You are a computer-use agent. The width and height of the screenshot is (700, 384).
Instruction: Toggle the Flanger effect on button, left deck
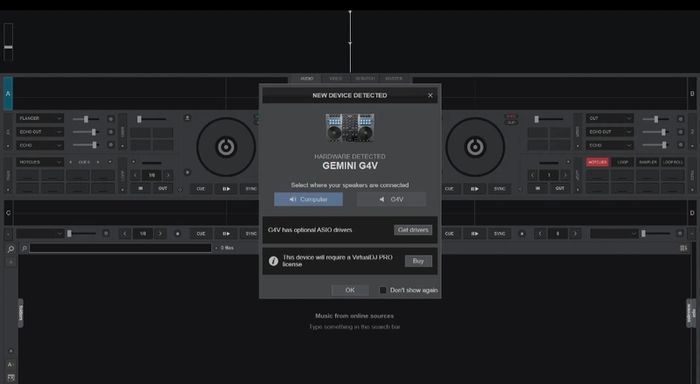(111, 119)
